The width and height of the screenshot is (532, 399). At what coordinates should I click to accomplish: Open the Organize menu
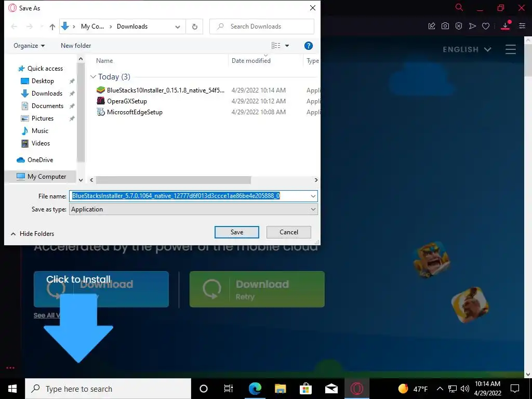[29, 46]
